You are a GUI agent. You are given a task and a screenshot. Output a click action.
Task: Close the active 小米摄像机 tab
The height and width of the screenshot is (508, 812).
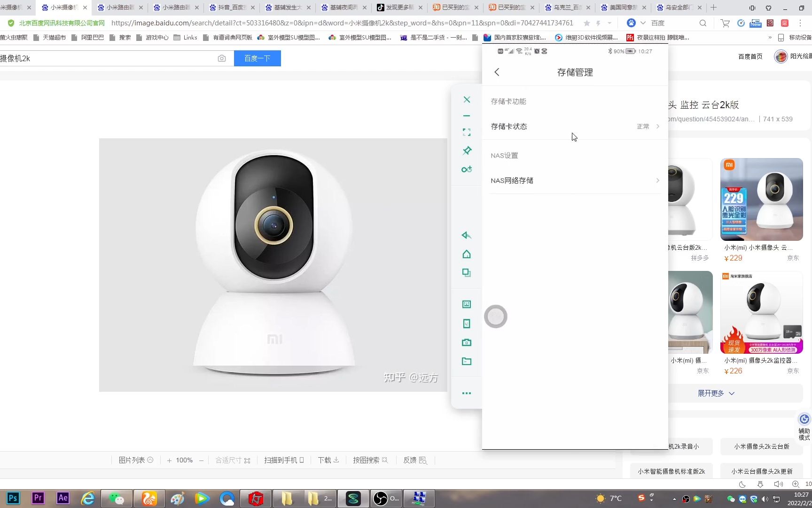click(x=85, y=8)
